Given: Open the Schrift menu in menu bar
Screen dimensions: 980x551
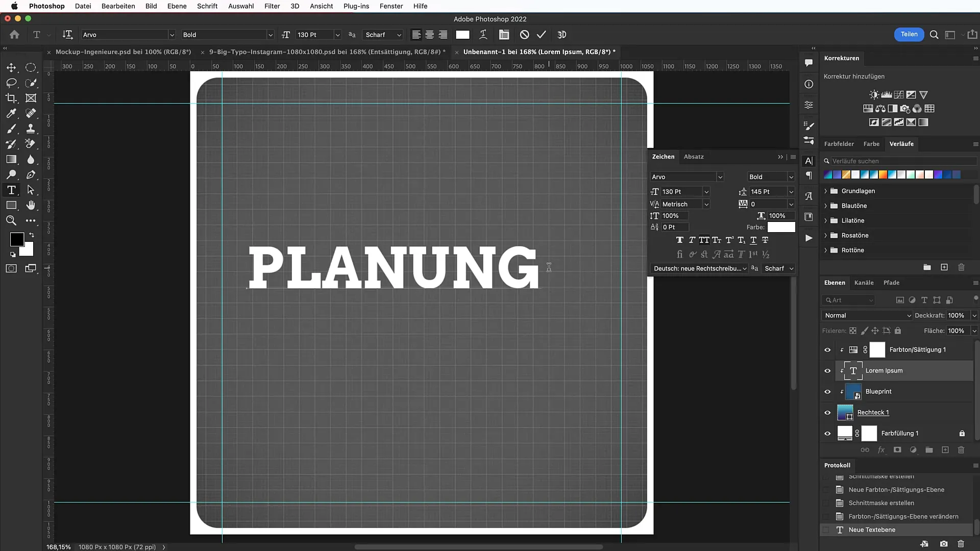Looking at the screenshot, I should pos(207,6).
